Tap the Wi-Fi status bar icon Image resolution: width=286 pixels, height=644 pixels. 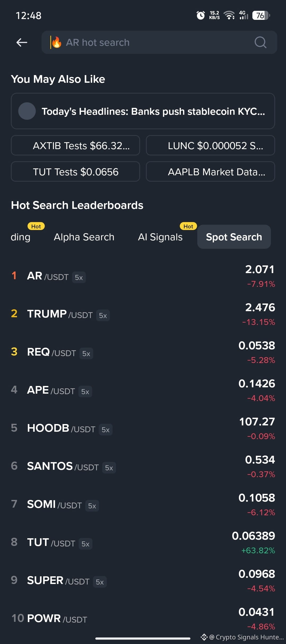click(229, 15)
